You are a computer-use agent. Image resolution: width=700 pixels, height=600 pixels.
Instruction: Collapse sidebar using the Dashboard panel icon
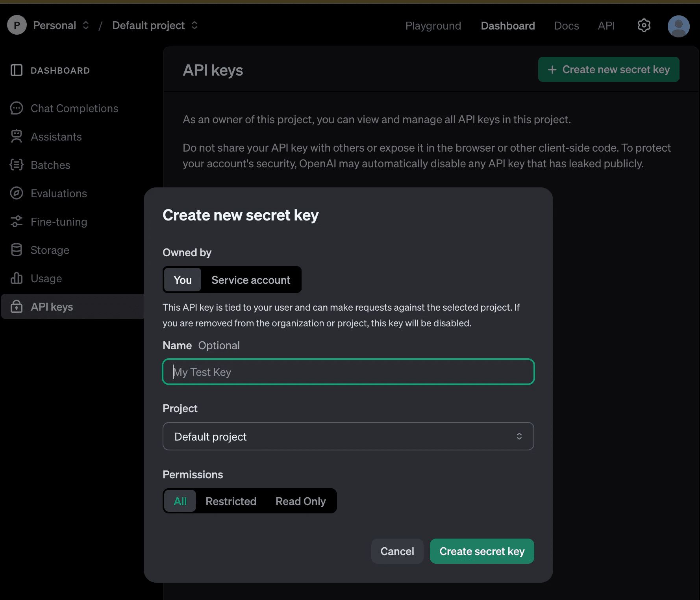17,70
